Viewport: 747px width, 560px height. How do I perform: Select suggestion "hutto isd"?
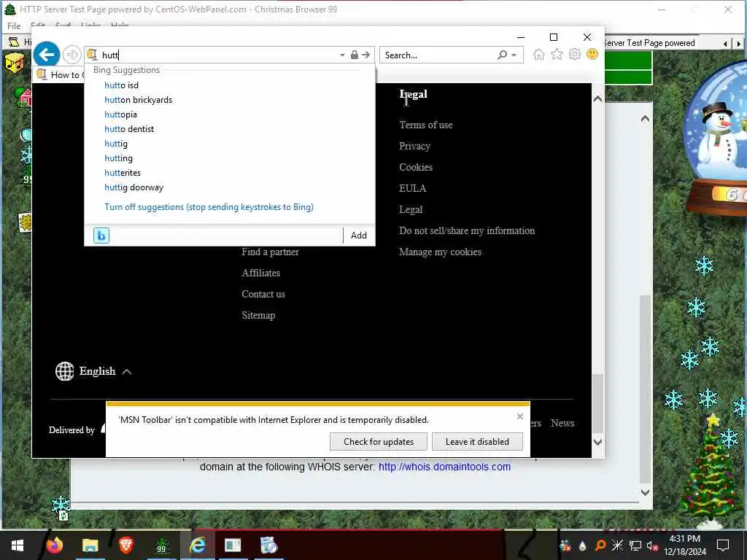[122, 85]
